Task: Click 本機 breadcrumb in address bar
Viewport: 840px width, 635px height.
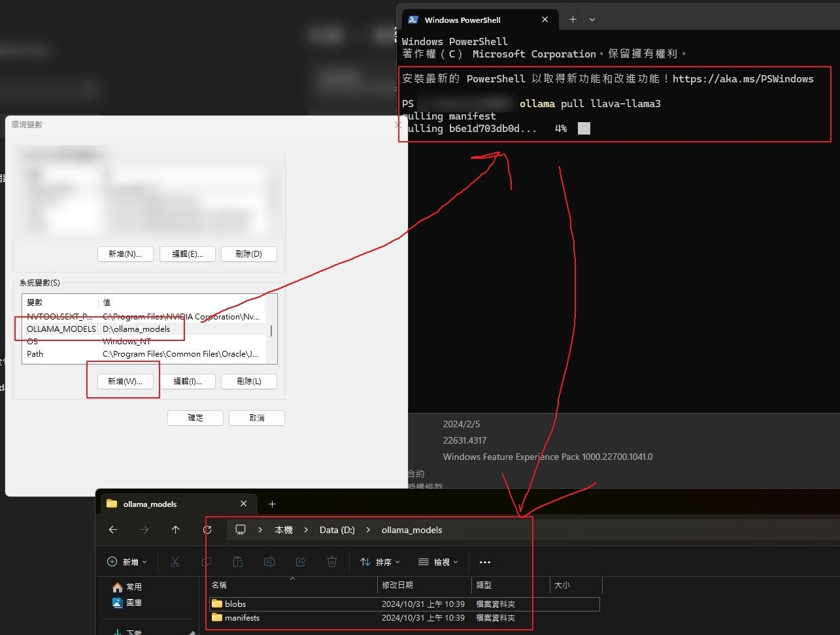Action: (284, 530)
